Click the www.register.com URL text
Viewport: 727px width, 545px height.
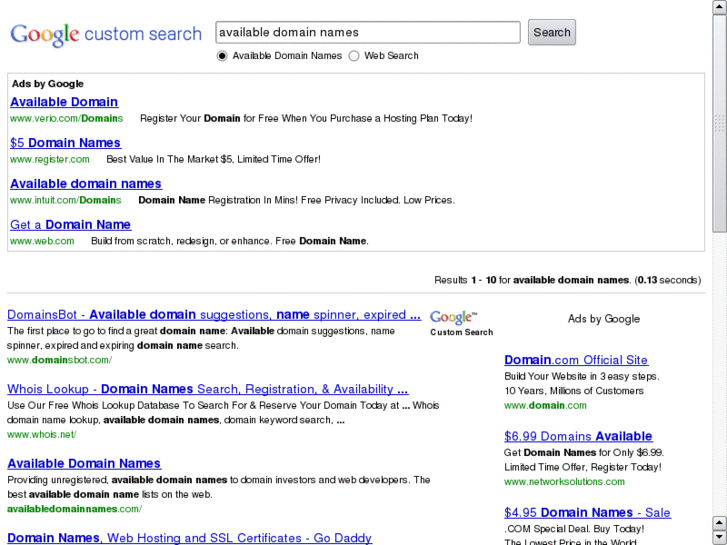[50, 160]
